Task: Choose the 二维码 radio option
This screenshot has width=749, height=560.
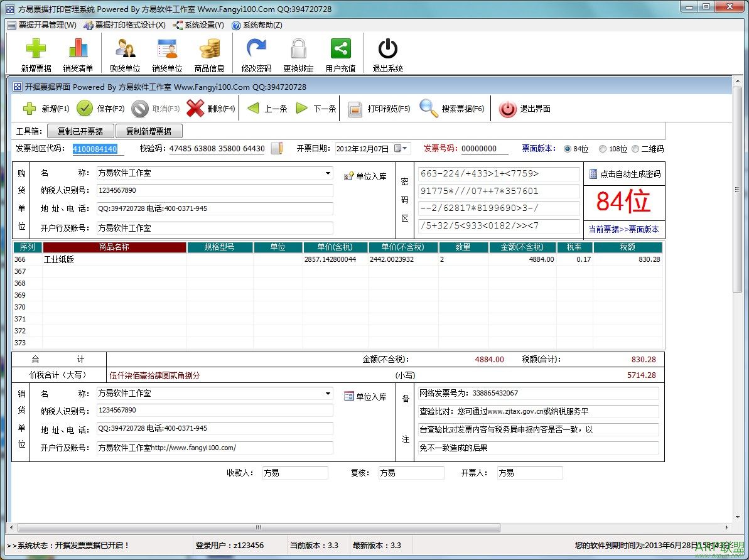Action: [635, 149]
